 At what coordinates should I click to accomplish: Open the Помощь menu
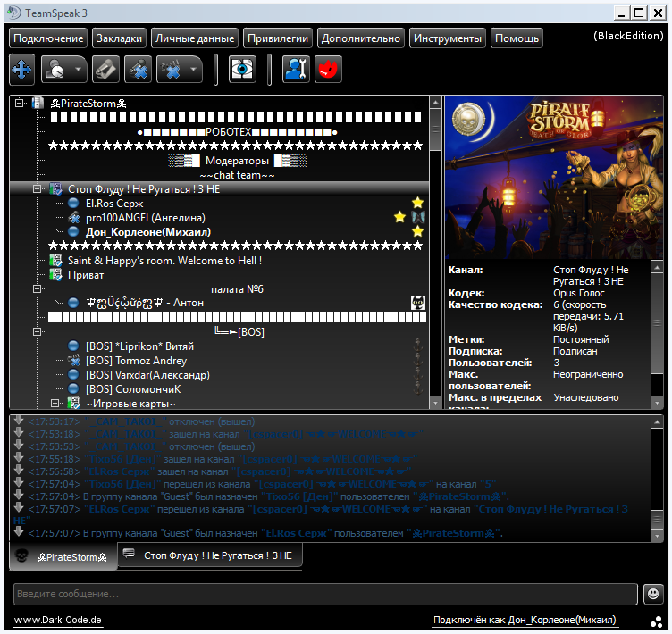coord(517,38)
